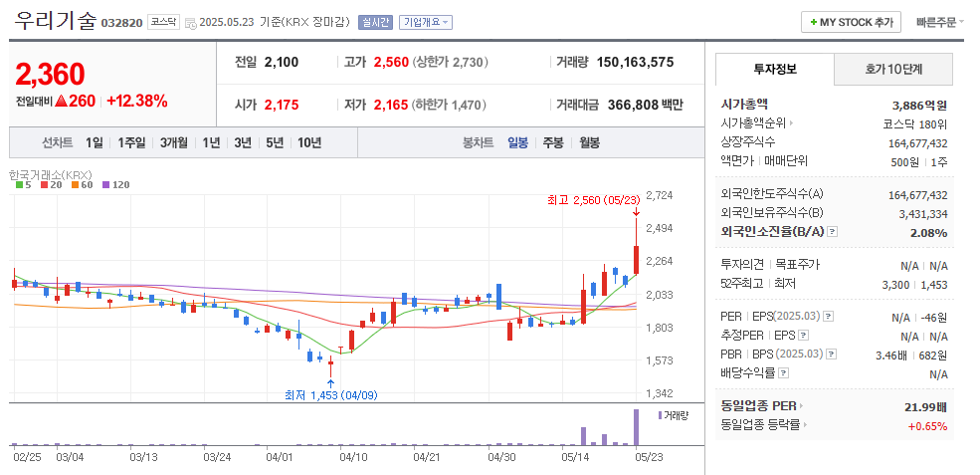980x475 pixels.
Task: Click help icon next to 외국인소진율(B/A)
Action: point(832,232)
